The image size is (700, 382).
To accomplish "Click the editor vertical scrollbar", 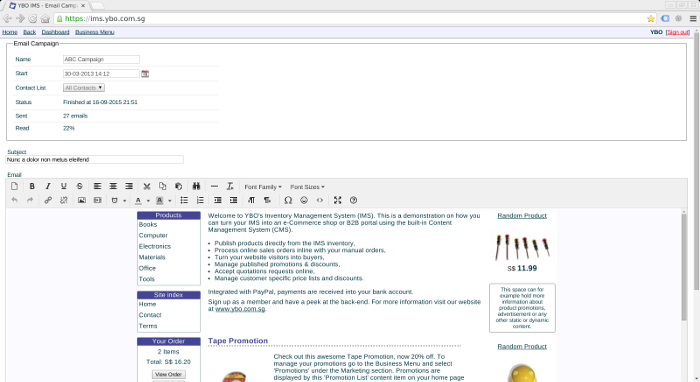I will 684,267.
